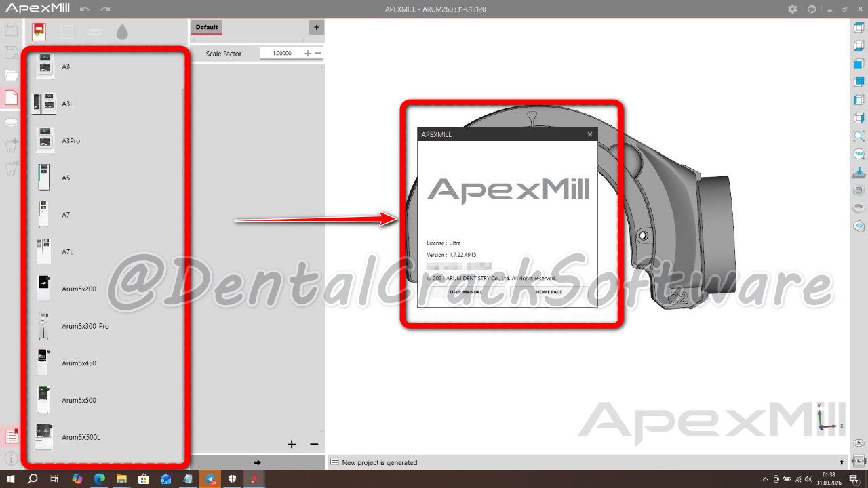
Task: Click the right arrow next-step button
Action: [x=258, y=462]
